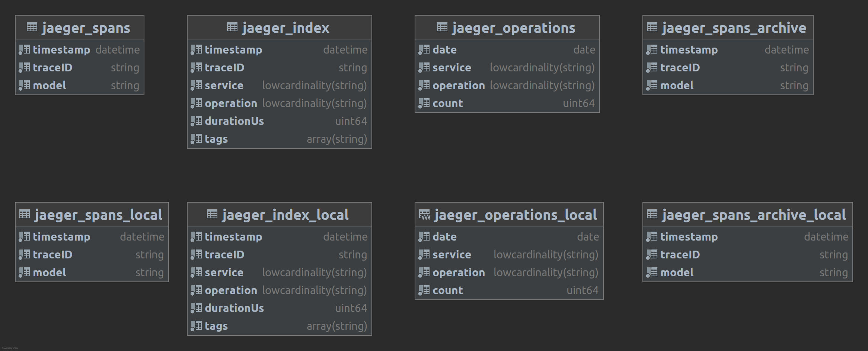Viewport: 868px width, 351px height.
Task: Click column icon for count in jaeger_operations_local
Action: [x=424, y=290]
